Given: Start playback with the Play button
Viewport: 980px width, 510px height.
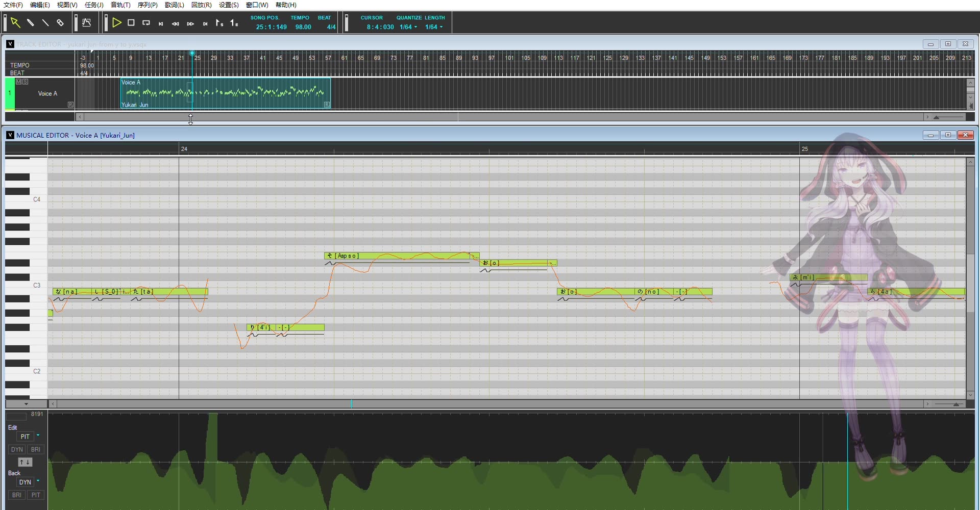Looking at the screenshot, I should point(117,22).
